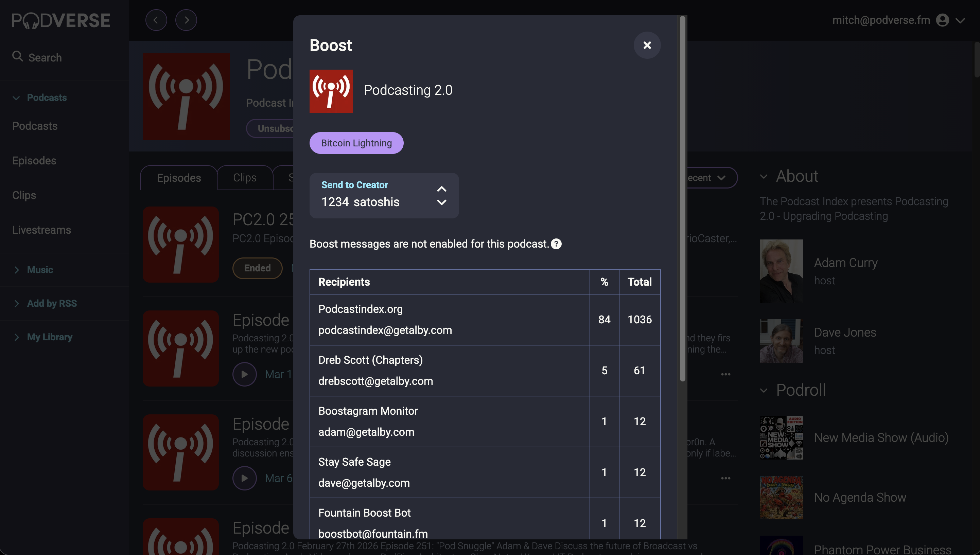Image resolution: width=980 pixels, height=555 pixels.
Task: Open Livestreams in the sidebar
Action: [41, 230]
